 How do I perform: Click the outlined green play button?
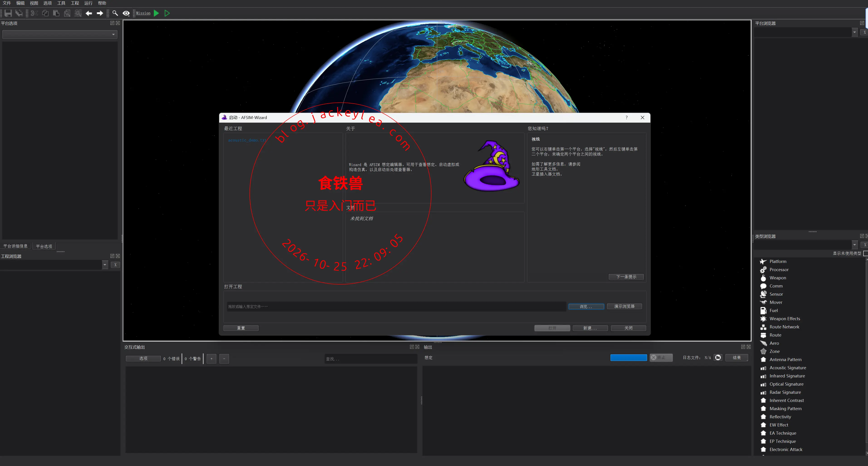167,13
